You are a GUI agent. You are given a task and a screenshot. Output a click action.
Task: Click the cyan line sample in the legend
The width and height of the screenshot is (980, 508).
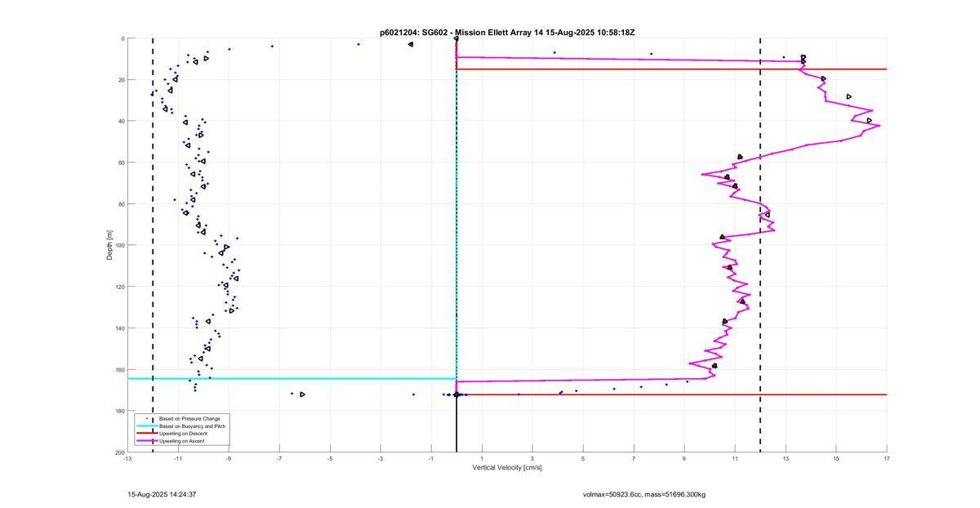[146, 426]
